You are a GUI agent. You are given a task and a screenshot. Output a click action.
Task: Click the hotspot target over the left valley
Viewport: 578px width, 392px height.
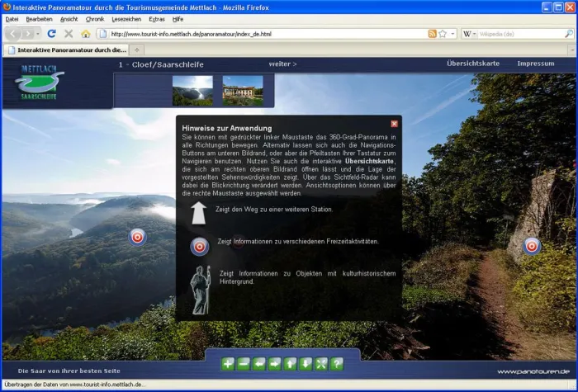pyautogui.click(x=138, y=238)
